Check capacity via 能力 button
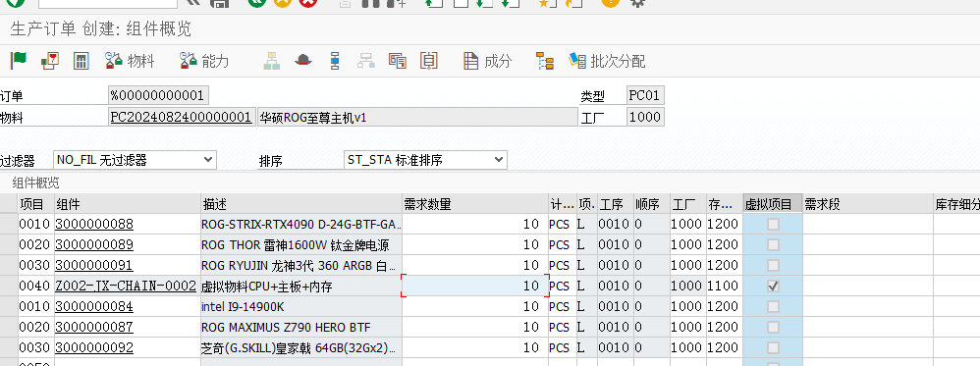 [204, 61]
